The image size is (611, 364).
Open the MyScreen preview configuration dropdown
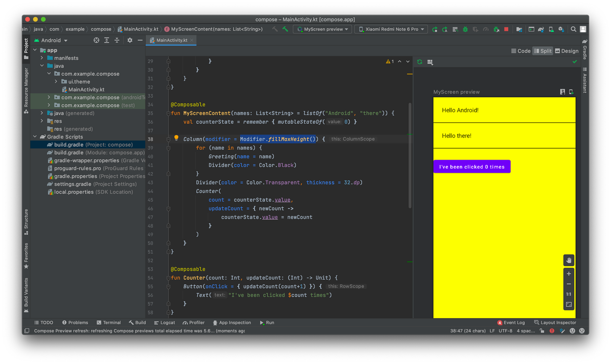coord(322,29)
